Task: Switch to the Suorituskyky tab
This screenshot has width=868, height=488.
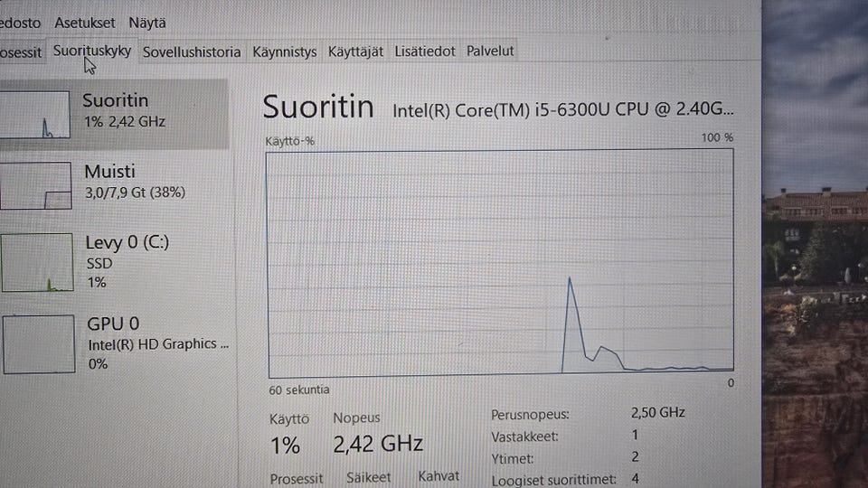Action: (x=92, y=51)
